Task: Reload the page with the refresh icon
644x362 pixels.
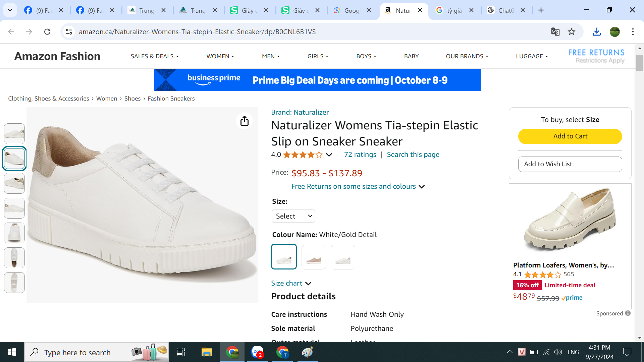Action: (47, 32)
